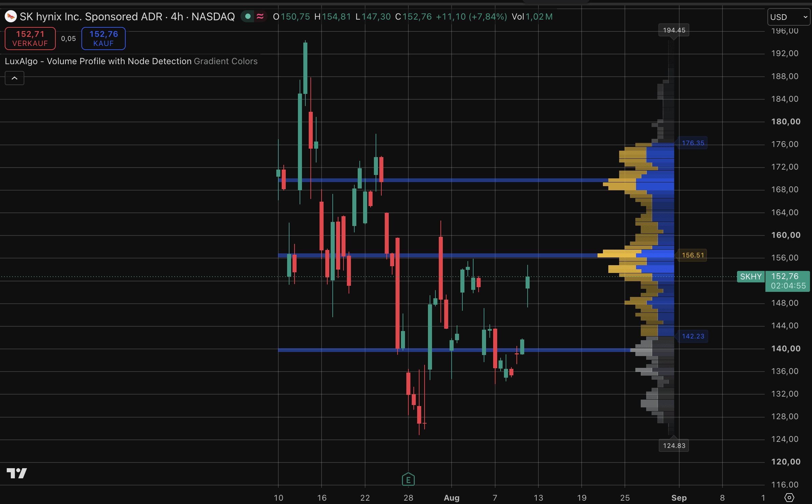Click the 25 date label on the time axis

click(625, 498)
